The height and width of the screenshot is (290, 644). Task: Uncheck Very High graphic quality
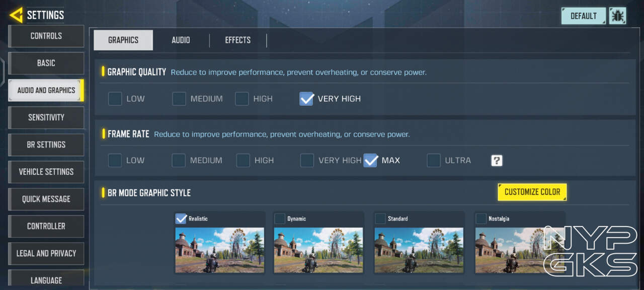(306, 99)
